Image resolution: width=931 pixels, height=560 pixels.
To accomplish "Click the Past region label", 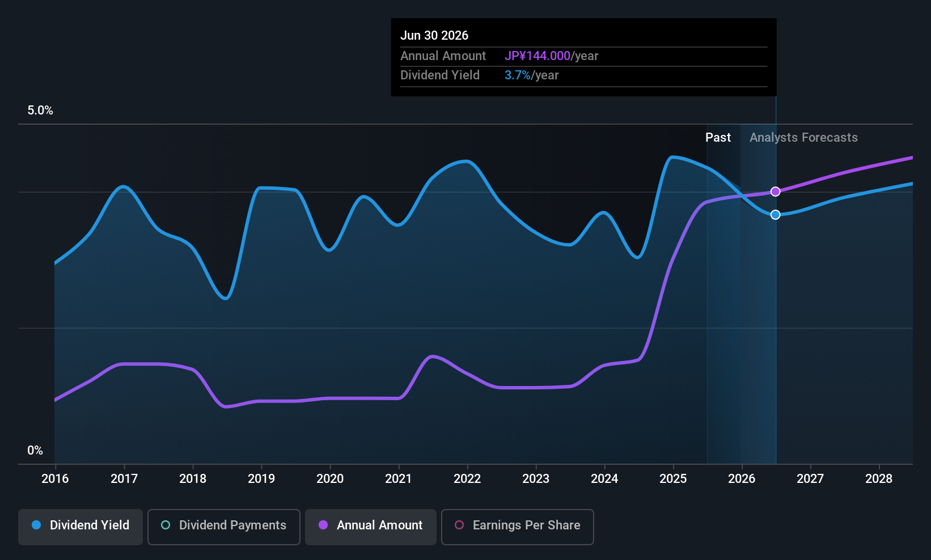I will tap(718, 138).
